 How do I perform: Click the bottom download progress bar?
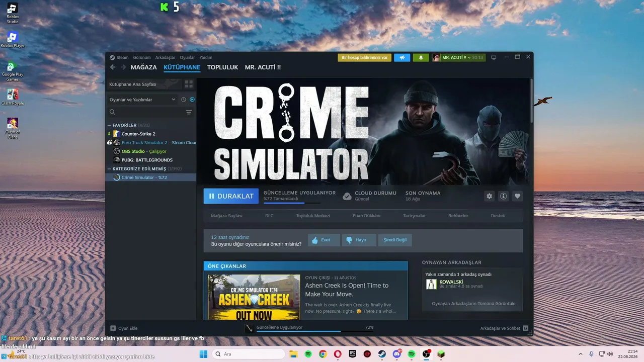pyautogui.click(x=315, y=331)
